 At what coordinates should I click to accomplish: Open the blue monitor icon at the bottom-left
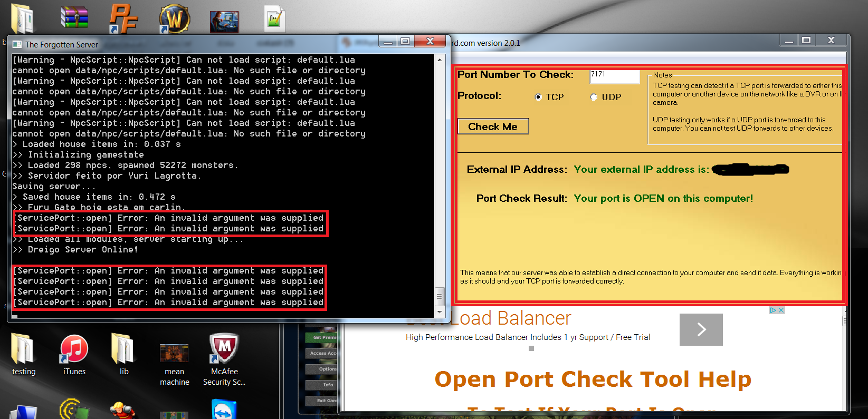[23, 412]
